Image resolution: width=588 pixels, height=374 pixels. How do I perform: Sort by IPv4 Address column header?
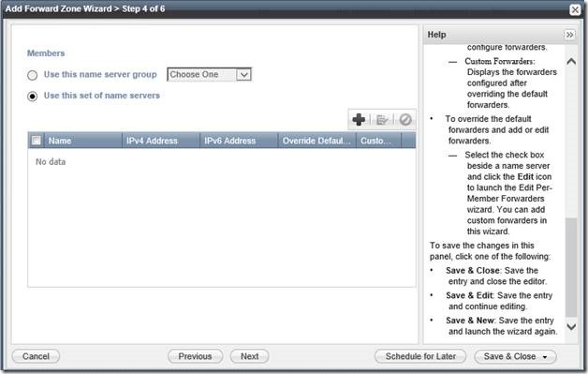[161, 141]
